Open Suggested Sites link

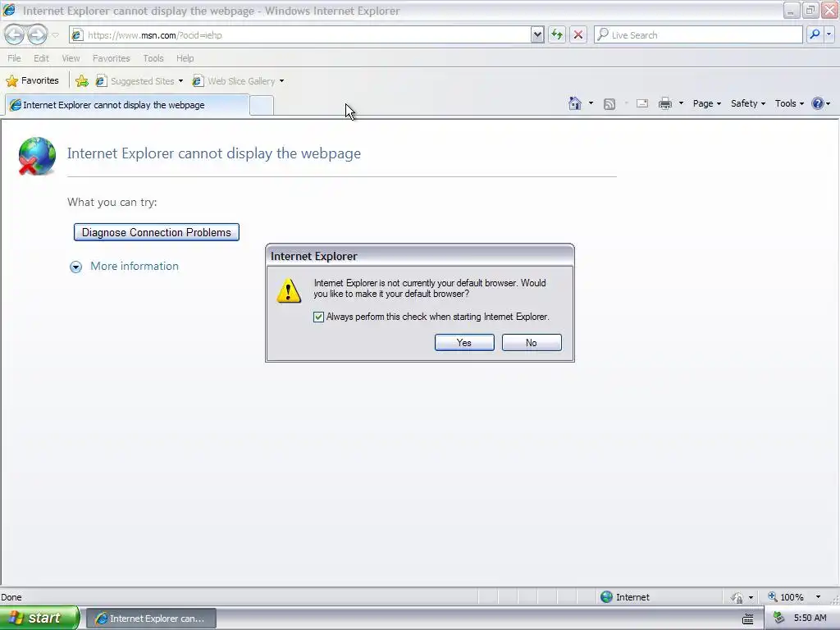tap(143, 81)
